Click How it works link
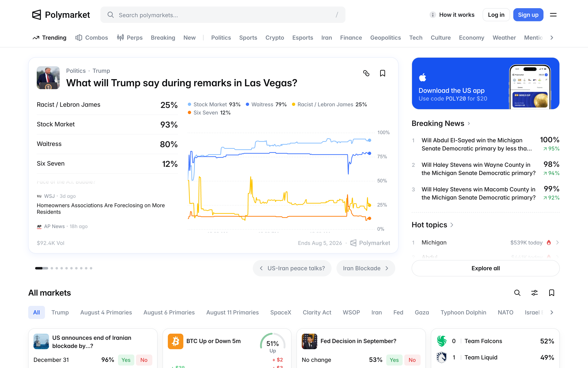This screenshot has height=368, width=588. tap(457, 15)
